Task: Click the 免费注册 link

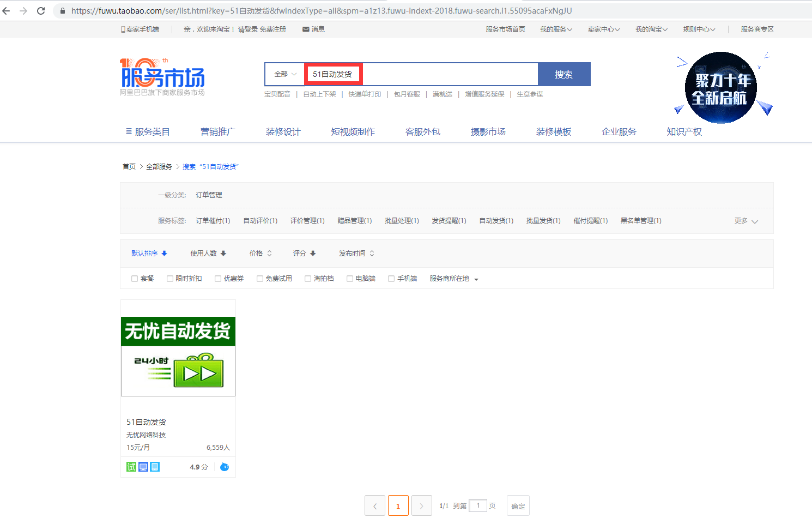Action: (x=273, y=29)
